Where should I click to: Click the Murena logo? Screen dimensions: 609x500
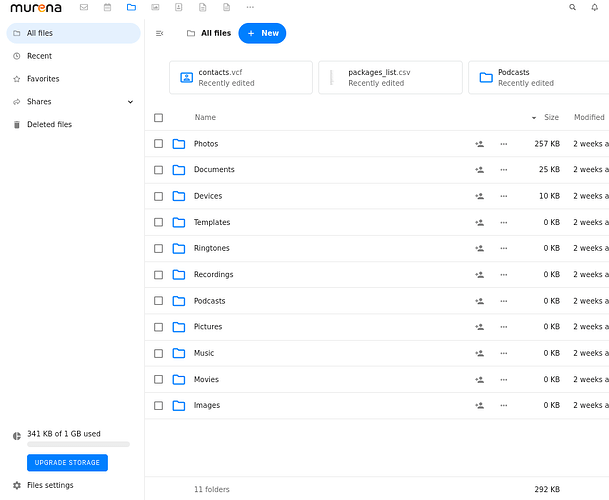coord(36,8)
